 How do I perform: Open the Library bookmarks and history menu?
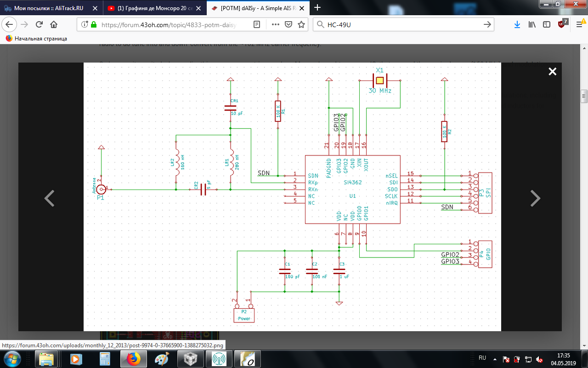[x=532, y=25]
